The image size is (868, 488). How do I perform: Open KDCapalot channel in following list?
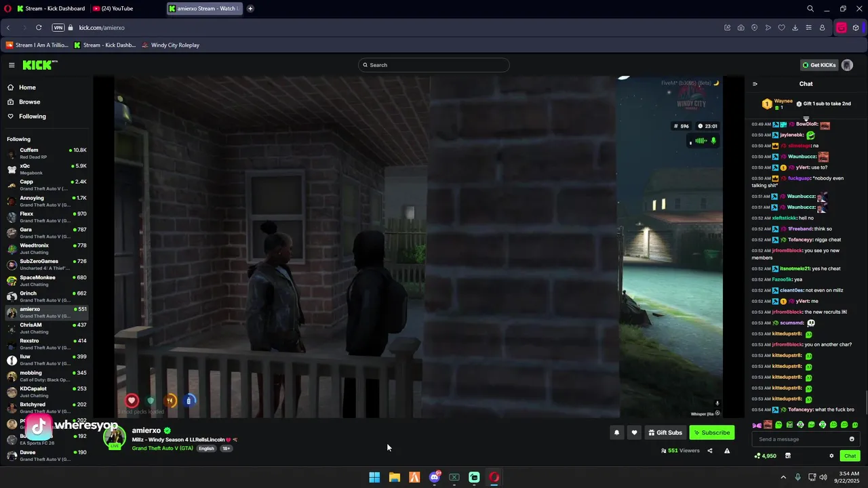click(46, 392)
